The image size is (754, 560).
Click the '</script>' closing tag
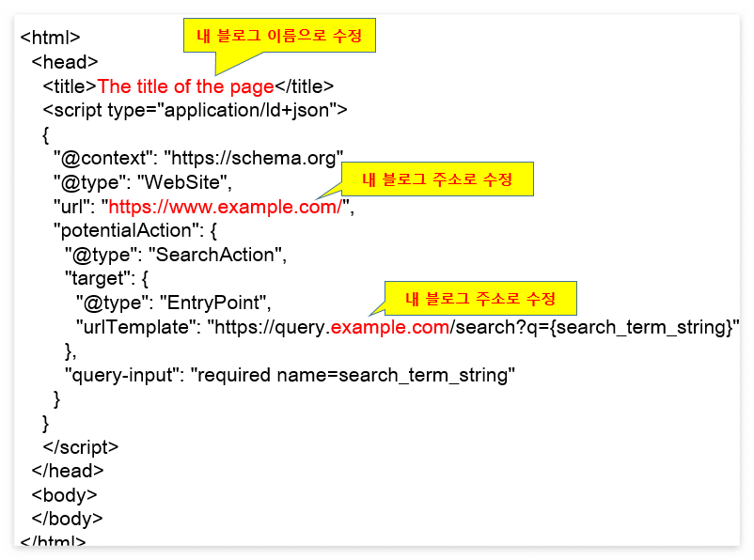[x=80, y=447]
